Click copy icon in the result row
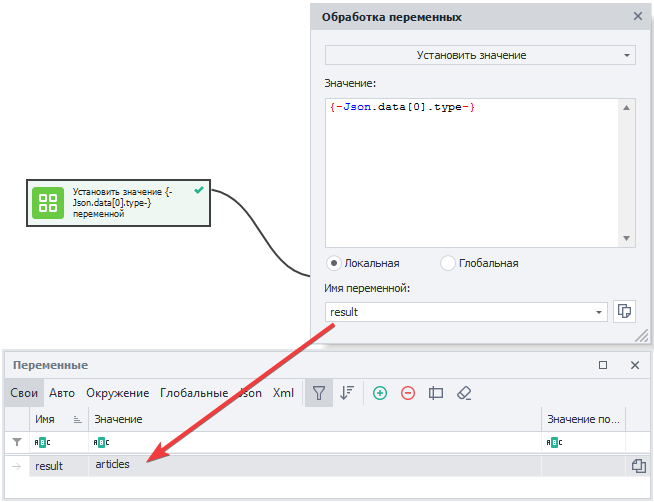 tap(637, 465)
